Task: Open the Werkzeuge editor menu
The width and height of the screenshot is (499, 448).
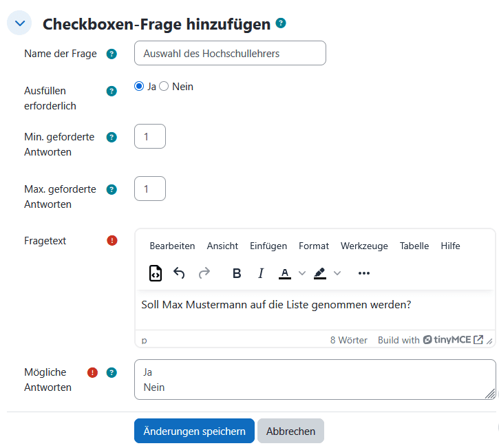Action: coord(364,246)
